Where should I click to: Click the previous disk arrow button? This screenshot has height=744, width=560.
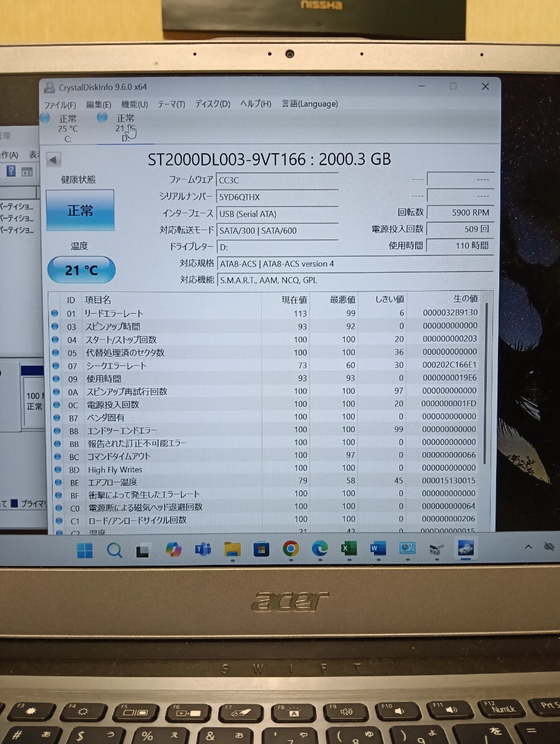tap(53, 160)
